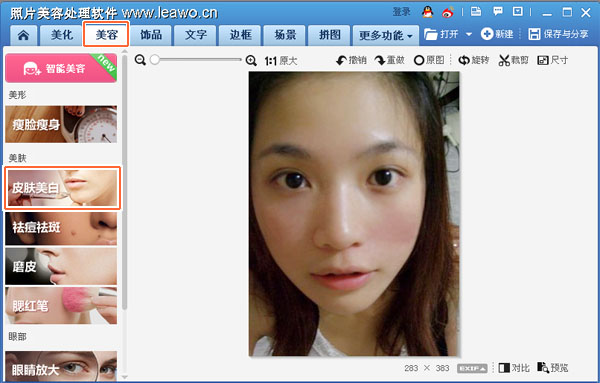
Task: Open the 瘦脸瘦身 slimming tool
Action: (61, 124)
